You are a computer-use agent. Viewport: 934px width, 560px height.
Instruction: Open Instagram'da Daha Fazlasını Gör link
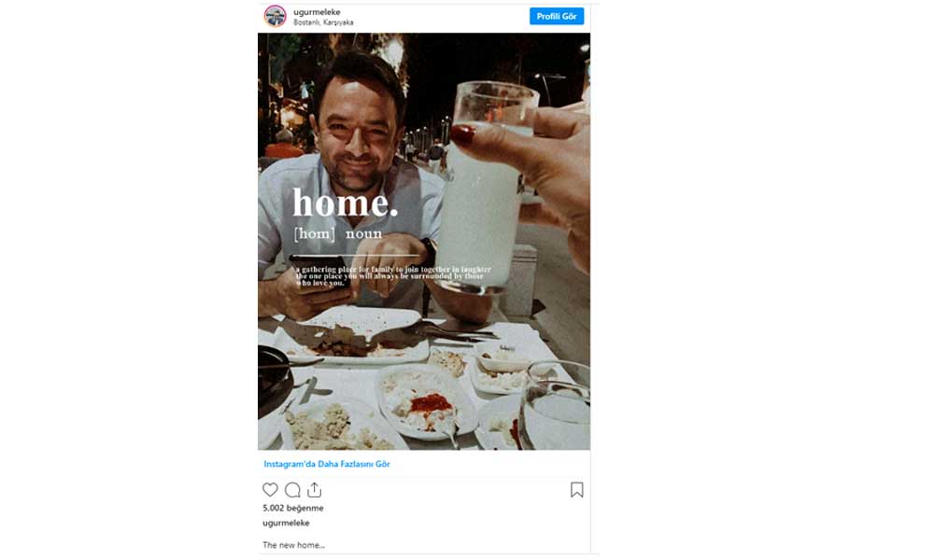pos(327,464)
